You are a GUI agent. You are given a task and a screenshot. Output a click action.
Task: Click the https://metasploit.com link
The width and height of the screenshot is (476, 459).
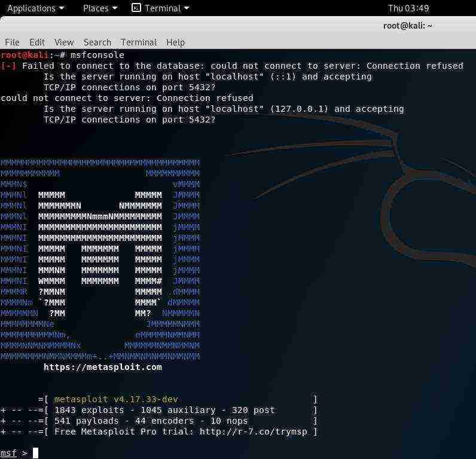click(x=103, y=367)
